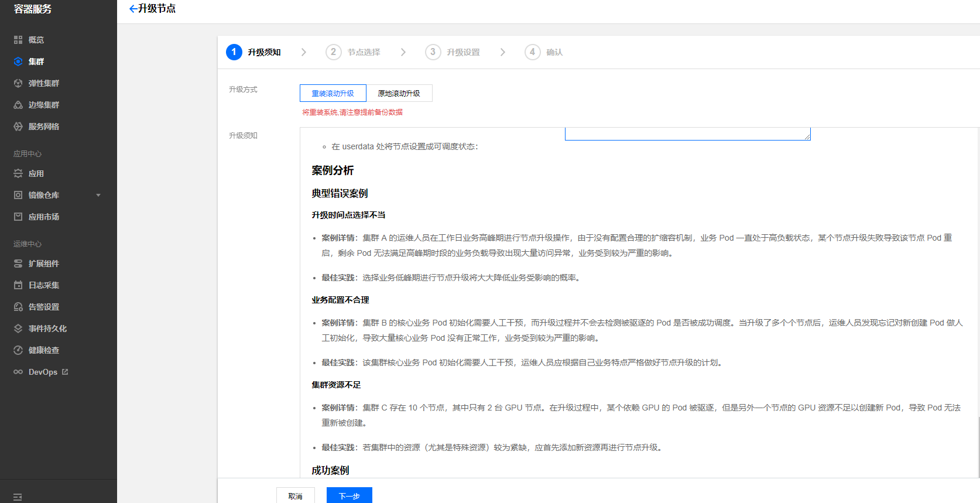Click the 边缘集群 icon

[x=18, y=105]
